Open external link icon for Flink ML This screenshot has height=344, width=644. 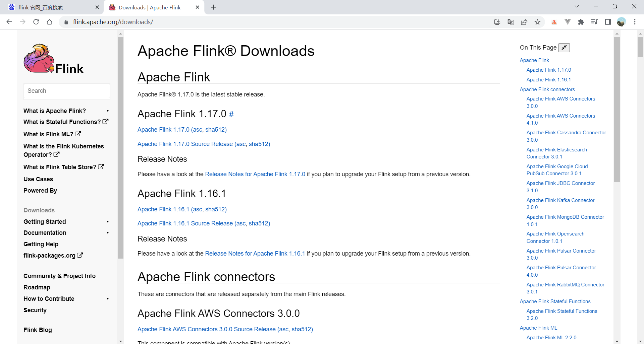[78, 134]
